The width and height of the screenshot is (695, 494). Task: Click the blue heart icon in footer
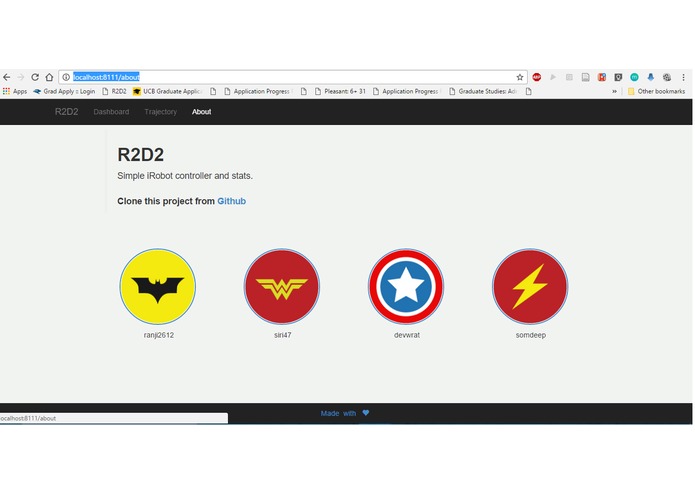366,412
